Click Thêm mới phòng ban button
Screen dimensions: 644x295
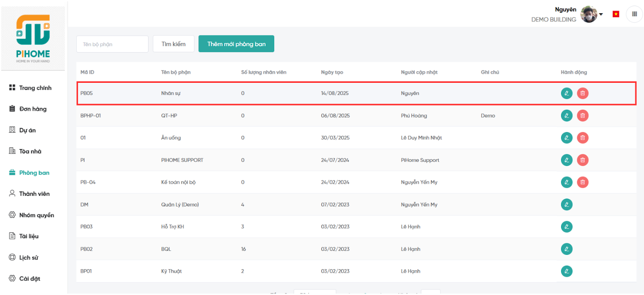tap(236, 44)
